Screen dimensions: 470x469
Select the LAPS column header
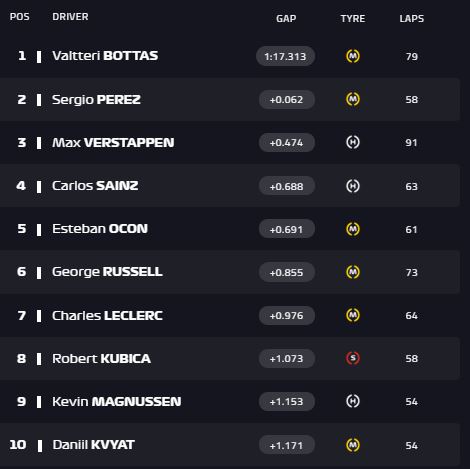point(412,18)
